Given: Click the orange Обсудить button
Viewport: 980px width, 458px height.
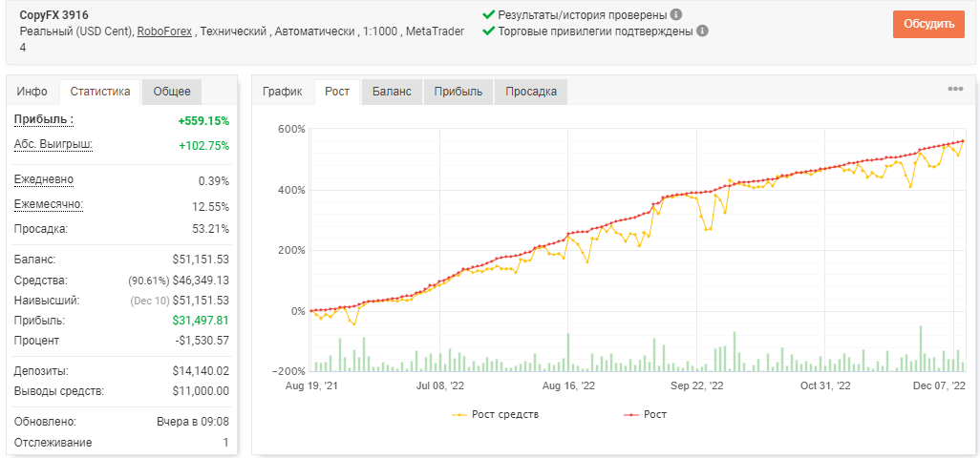Looking at the screenshot, I should [928, 25].
